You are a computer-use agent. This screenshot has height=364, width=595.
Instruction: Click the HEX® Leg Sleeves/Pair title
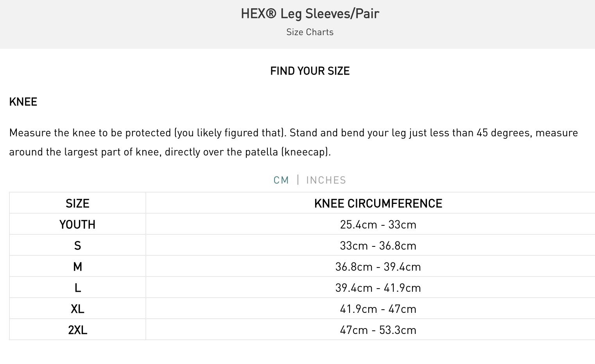[x=310, y=14]
